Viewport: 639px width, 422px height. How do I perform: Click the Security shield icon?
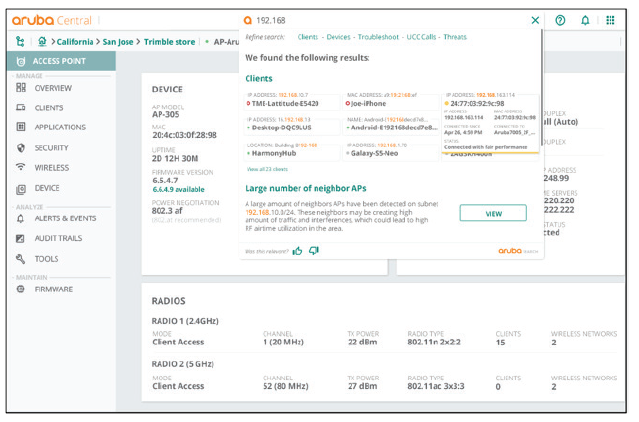point(21,147)
